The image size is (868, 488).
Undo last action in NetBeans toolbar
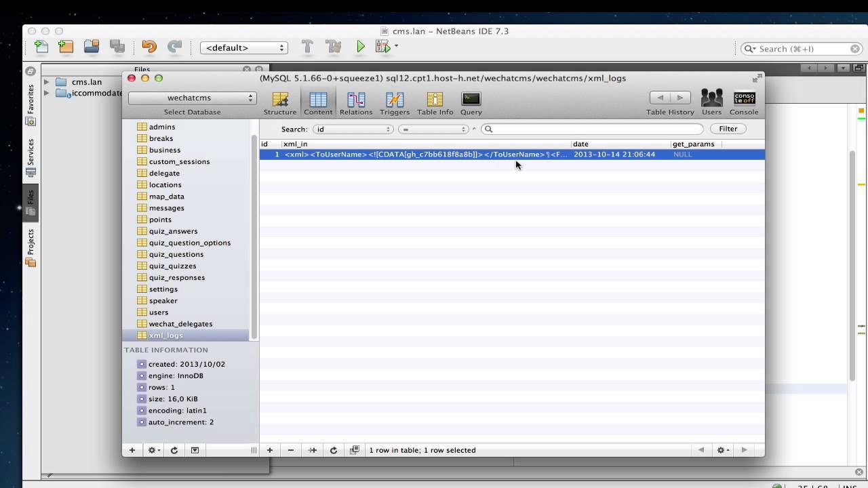click(x=149, y=47)
